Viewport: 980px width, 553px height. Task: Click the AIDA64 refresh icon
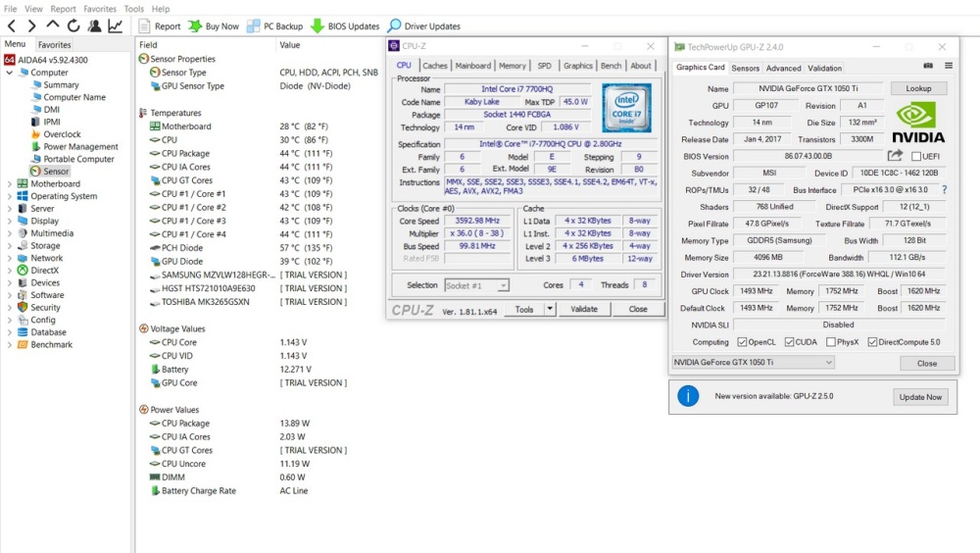73,25
